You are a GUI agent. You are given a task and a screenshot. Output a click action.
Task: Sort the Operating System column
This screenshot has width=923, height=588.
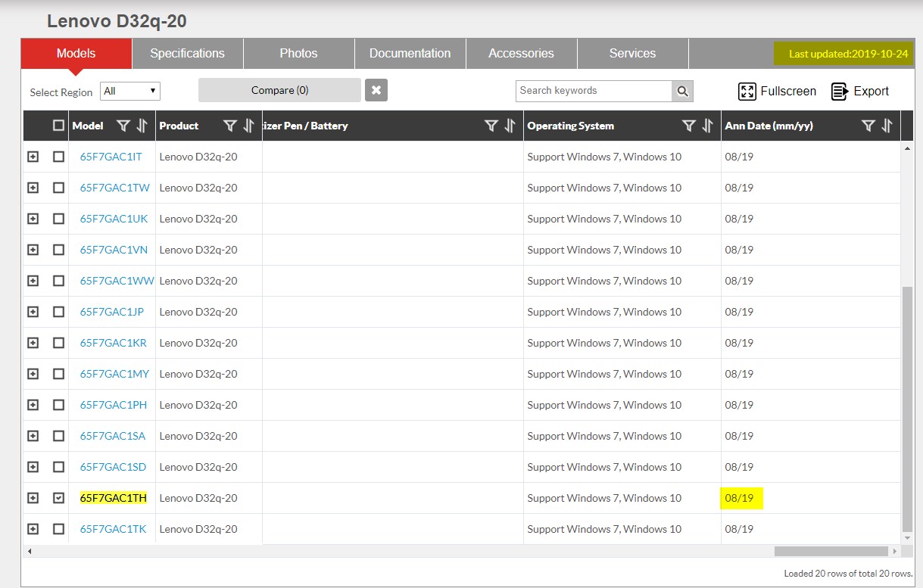[707, 126]
